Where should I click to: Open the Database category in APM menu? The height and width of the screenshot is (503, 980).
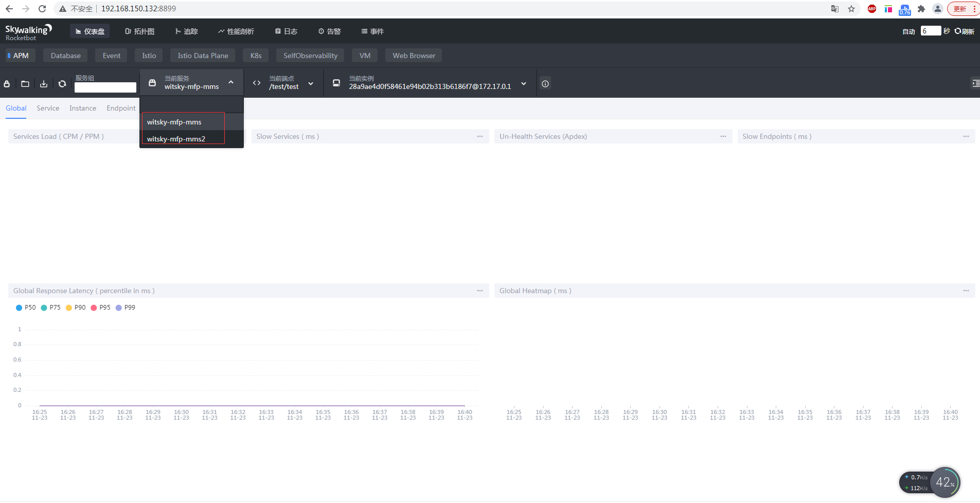(x=65, y=55)
